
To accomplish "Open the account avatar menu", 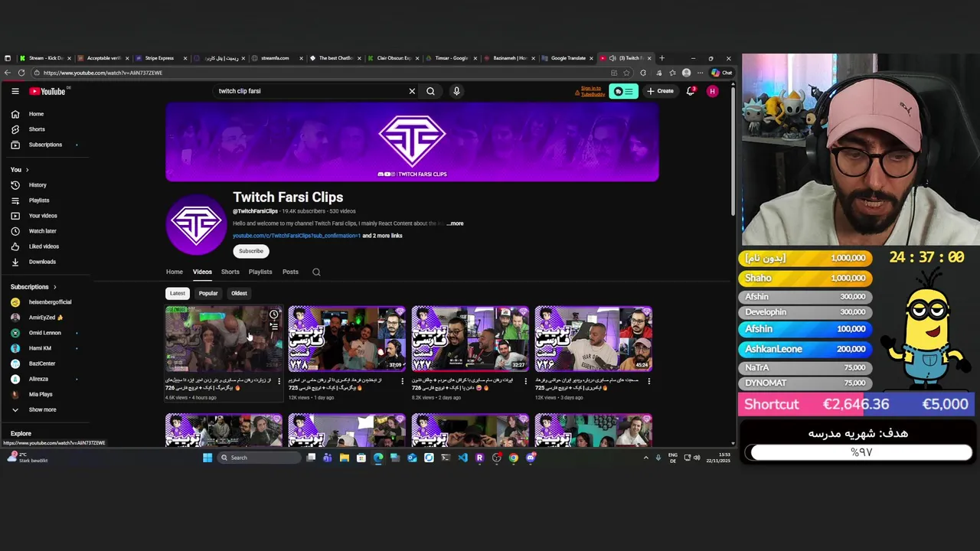I will 713,91.
